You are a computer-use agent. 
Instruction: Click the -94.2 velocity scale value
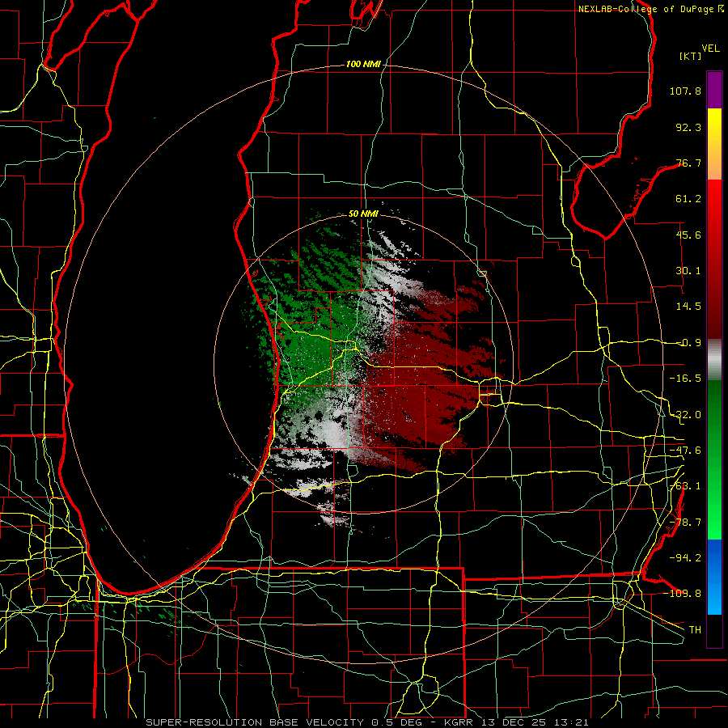tap(685, 557)
